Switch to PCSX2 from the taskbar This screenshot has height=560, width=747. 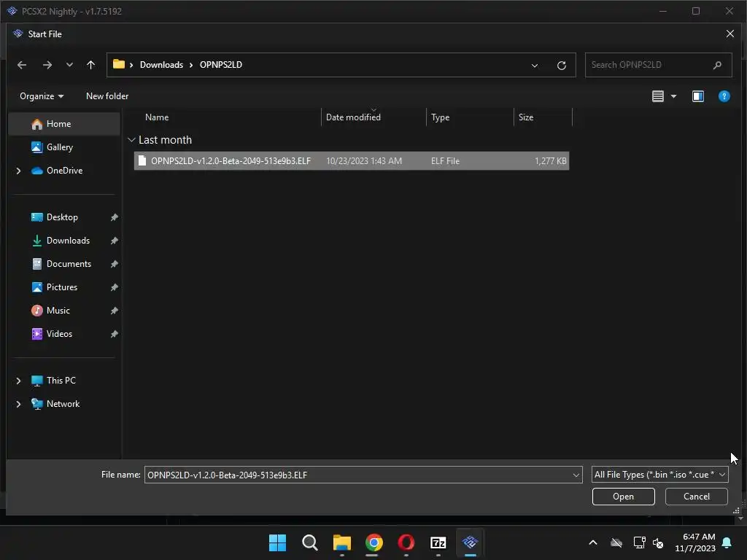point(471,542)
